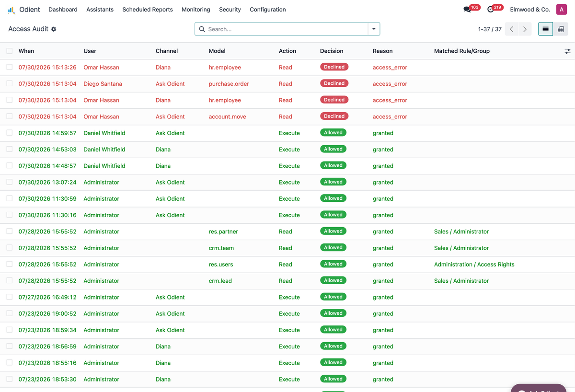Open the user avatar A menu

pos(561,10)
